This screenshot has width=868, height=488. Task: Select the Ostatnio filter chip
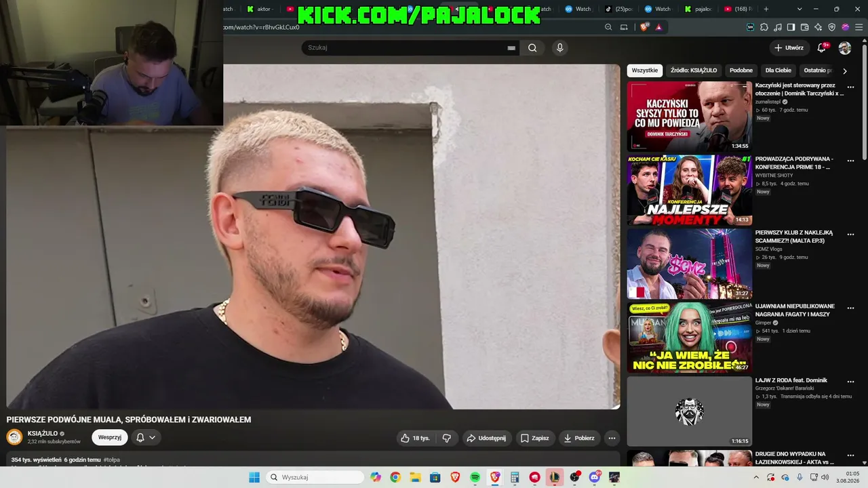pos(816,70)
